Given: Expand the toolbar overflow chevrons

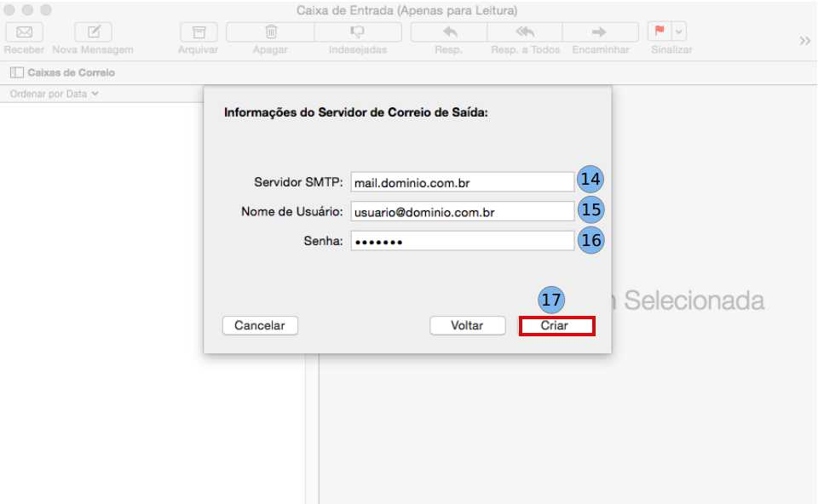Looking at the screenshot, I should [x=804, y=41].
